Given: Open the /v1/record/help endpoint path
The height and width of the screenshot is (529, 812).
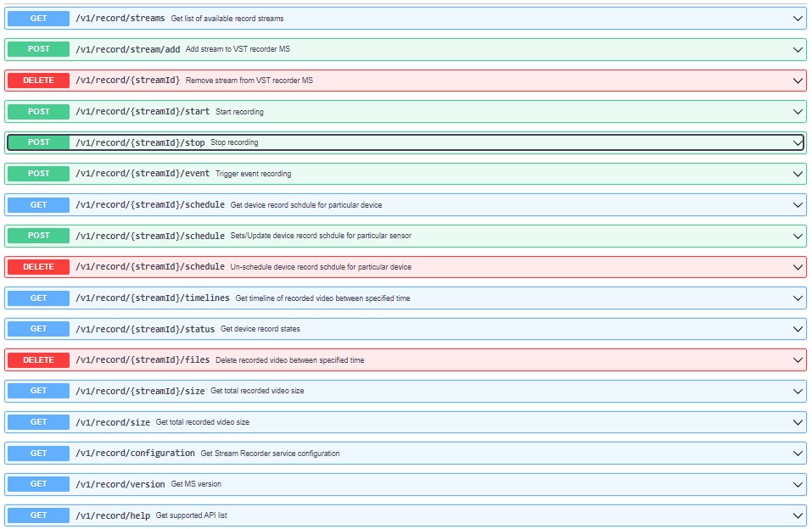Looking at the screenshot, I should [x=112, y=515].
